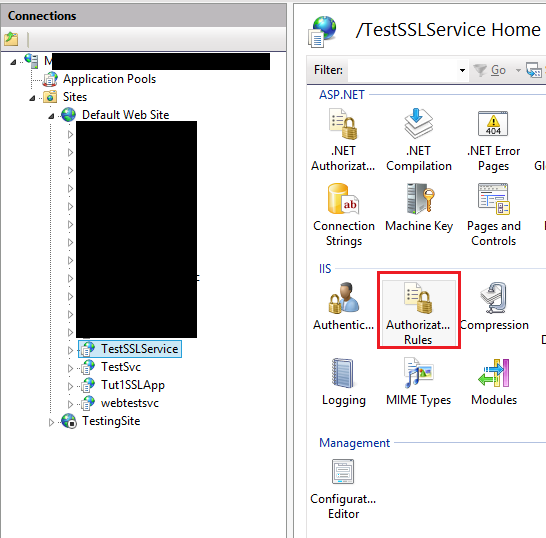This screenshot has width=546, height=538.
Task: Collapse the Sites tree node
Action: [x=32, y=98]
